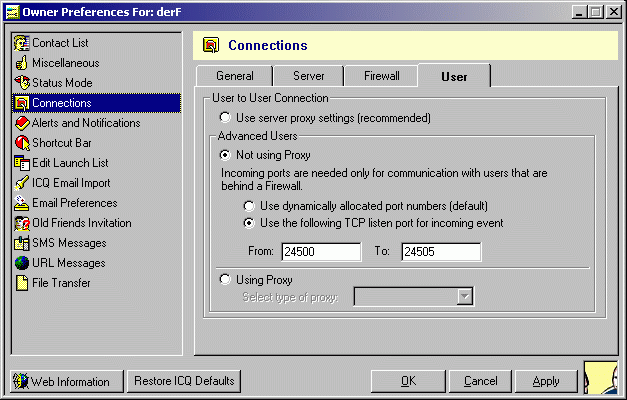Click the Cancel button
The image size is (627, 400).
click(x=481, y=381)
